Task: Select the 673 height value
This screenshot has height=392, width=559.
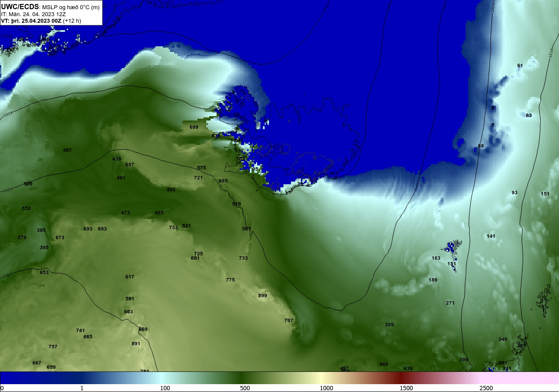Action: (60, 237)
